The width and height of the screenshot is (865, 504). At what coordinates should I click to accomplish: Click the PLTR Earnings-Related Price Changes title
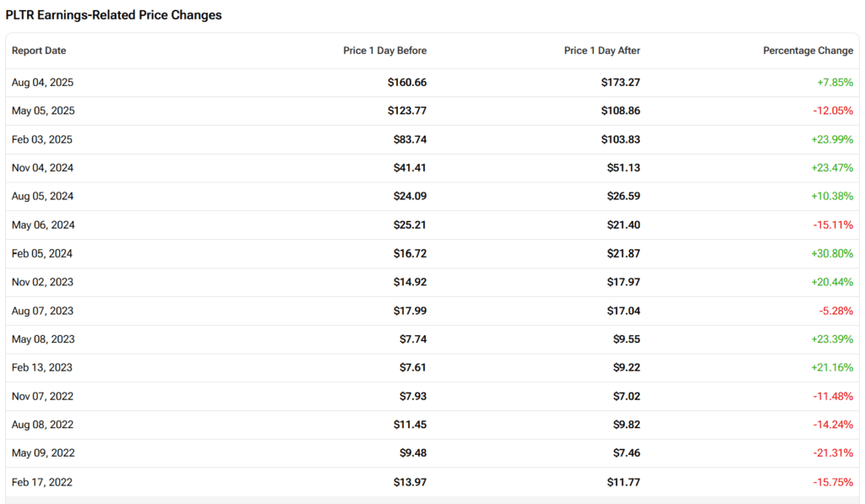[x=114, y=15]
